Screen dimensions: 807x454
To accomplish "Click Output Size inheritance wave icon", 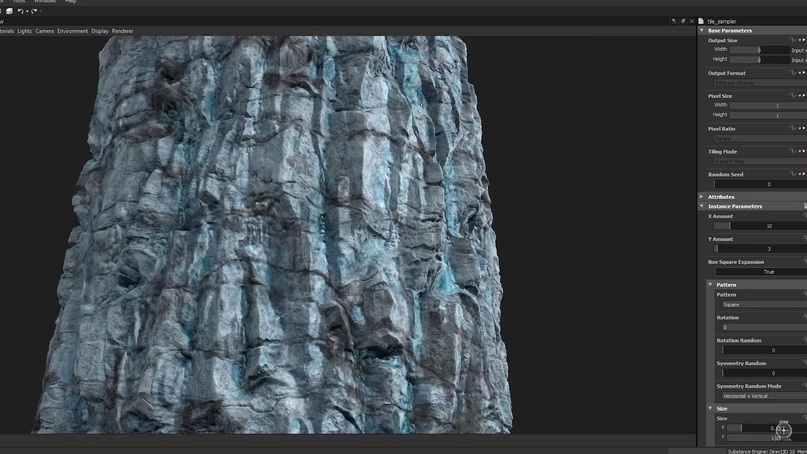I will point(793,40).
